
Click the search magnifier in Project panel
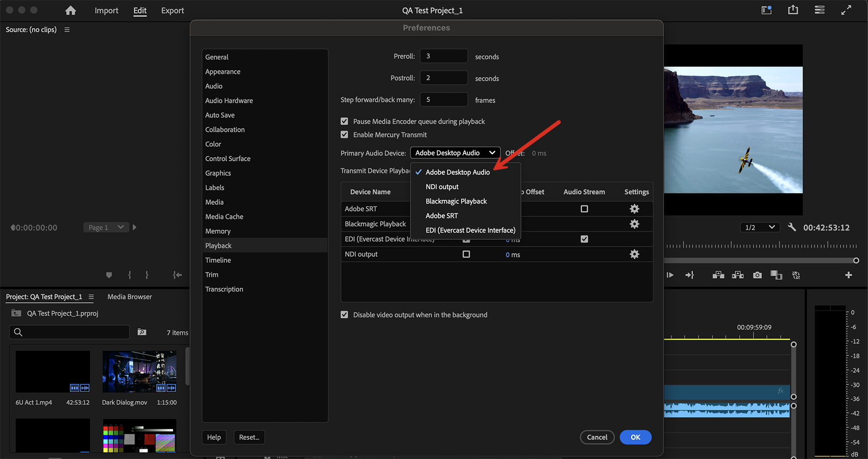(x=18, y=332)
